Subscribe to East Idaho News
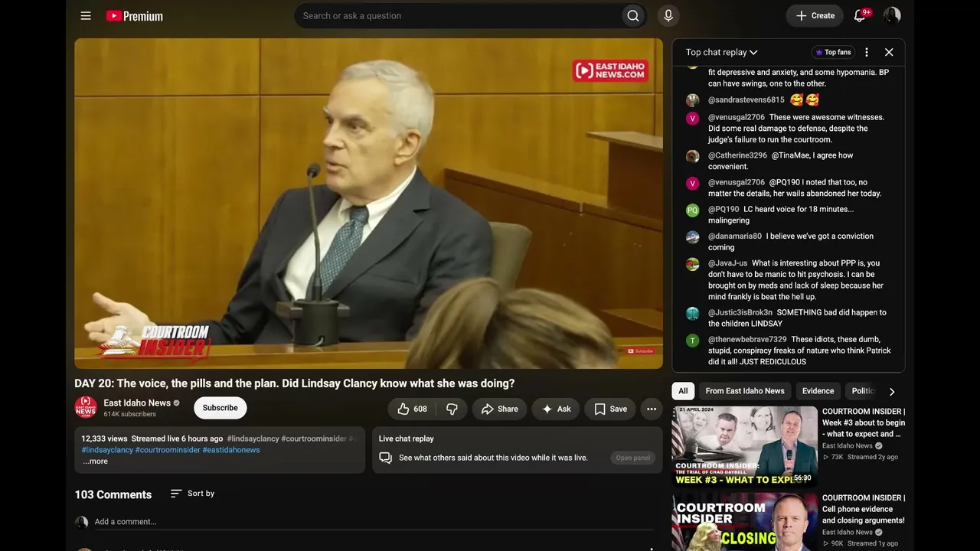 coord(220,408)
